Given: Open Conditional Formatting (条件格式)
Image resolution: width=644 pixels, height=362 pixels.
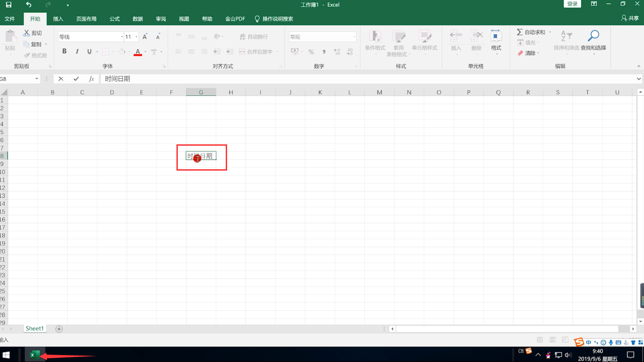Looking at the screenshot, I should tap(375, 42).
